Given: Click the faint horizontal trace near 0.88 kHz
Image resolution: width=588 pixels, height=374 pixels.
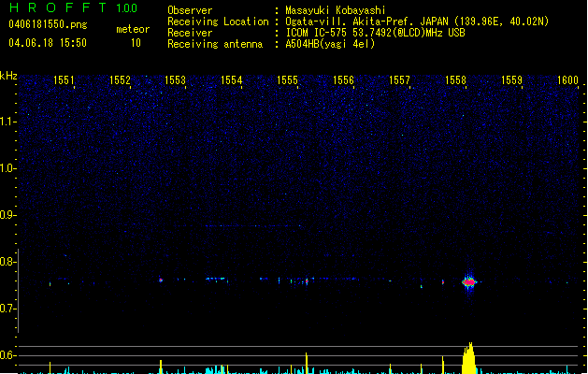Looking at the screenshot, I should (253, 226).
